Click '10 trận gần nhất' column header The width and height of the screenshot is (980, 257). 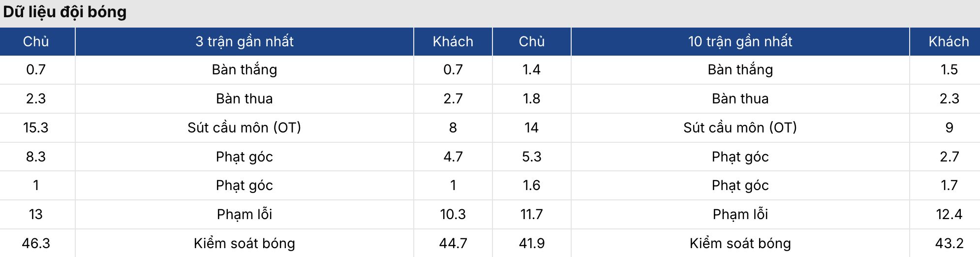pyautogui.click(x=740, y=41)
